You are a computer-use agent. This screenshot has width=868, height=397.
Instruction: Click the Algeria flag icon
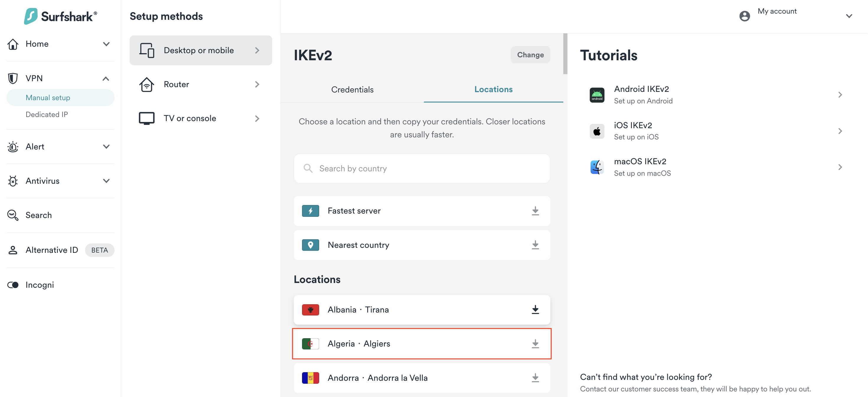(310, 344)
